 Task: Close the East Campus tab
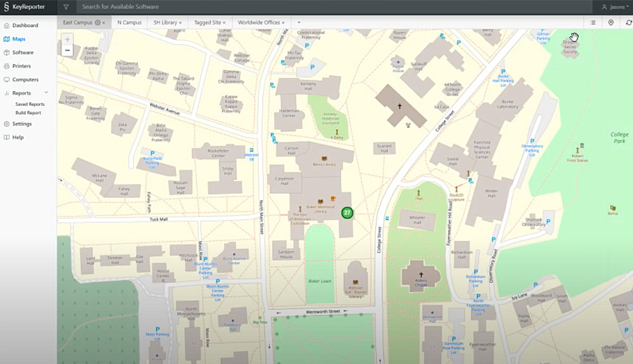point(104,23)
